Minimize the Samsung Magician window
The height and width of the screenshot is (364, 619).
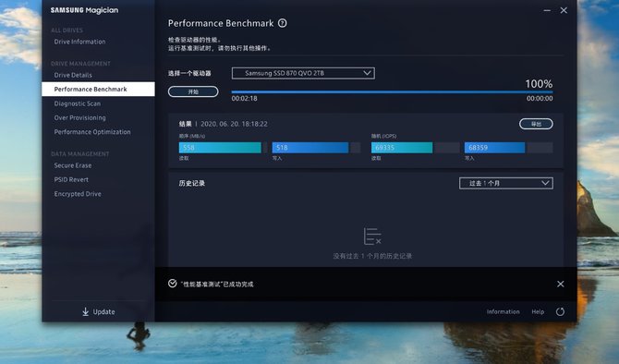click(x=547, y=11)
